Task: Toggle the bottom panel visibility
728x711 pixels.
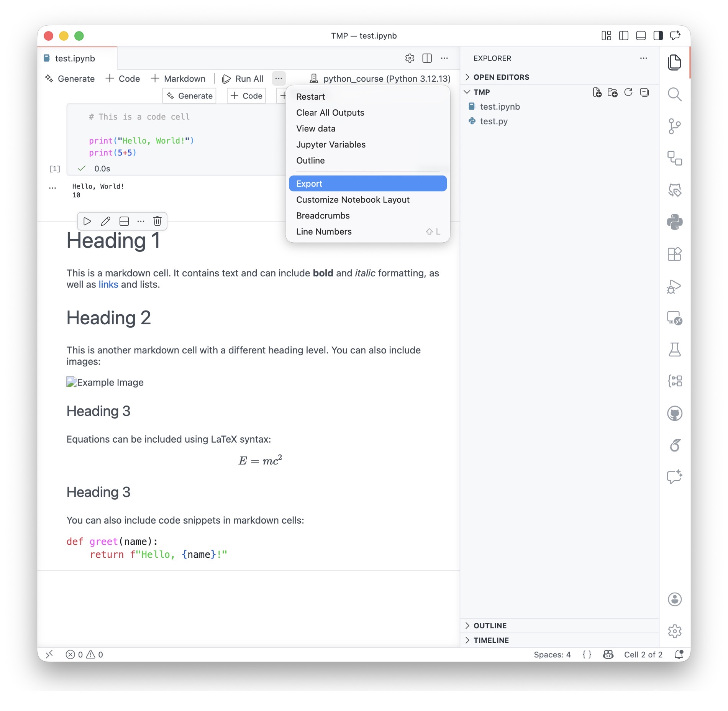Action: [641, 36]
